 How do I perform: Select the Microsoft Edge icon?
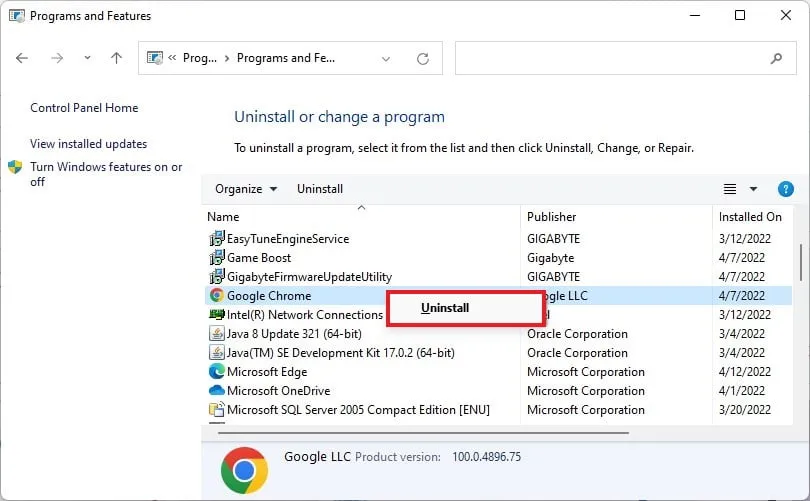point(216,371)
